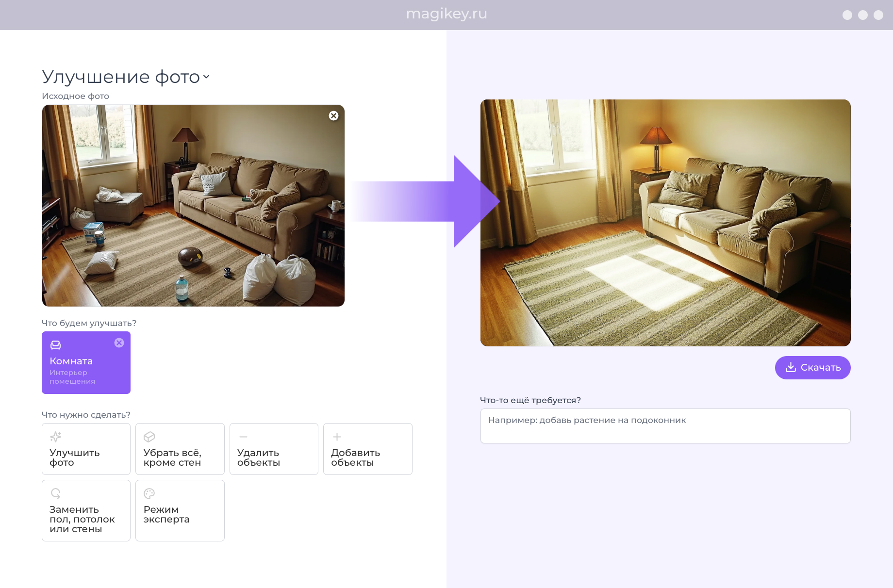Click the sofa icon on Комната card
This screenshot has height=588, width=893.
point(55,345)
